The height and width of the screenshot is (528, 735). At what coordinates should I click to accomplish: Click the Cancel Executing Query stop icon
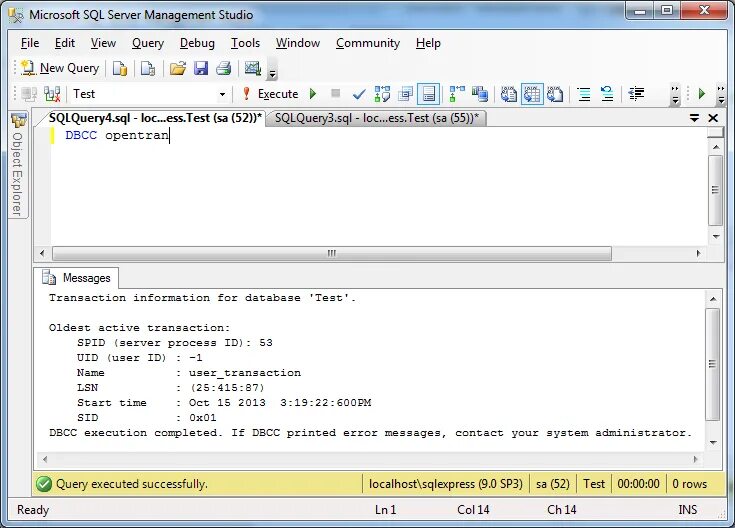click(x=336, y=94)
